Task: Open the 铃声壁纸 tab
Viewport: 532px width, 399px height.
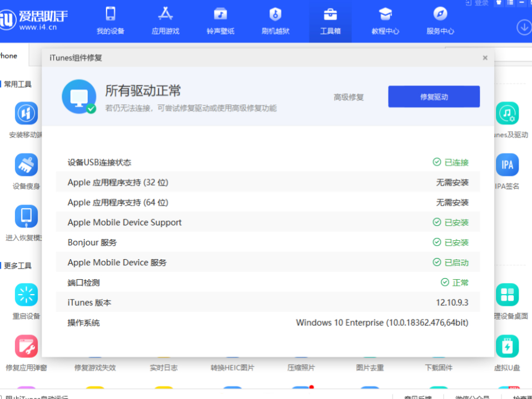Action: pos(220,21)
